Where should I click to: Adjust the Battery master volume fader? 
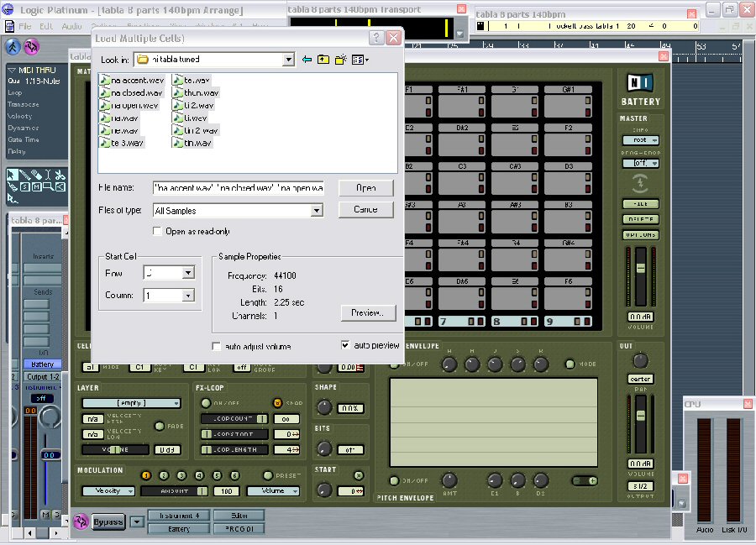coord(640,269)
